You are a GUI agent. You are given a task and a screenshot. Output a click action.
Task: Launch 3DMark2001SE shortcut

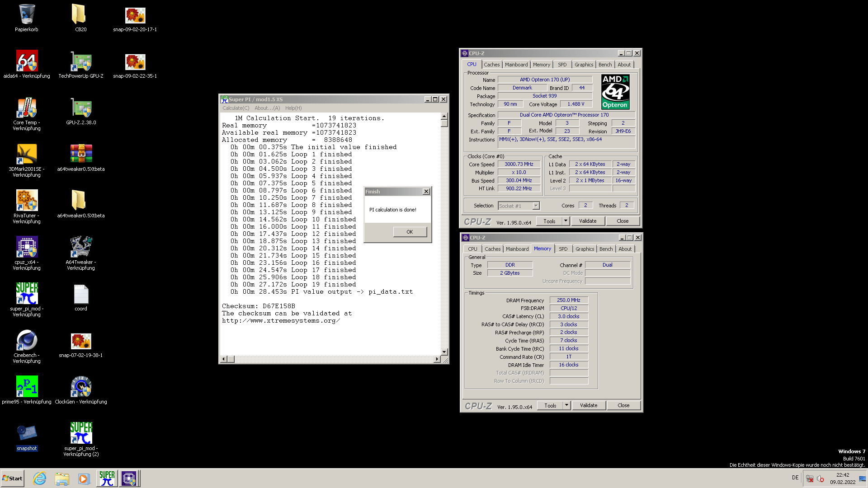point(27,160)
